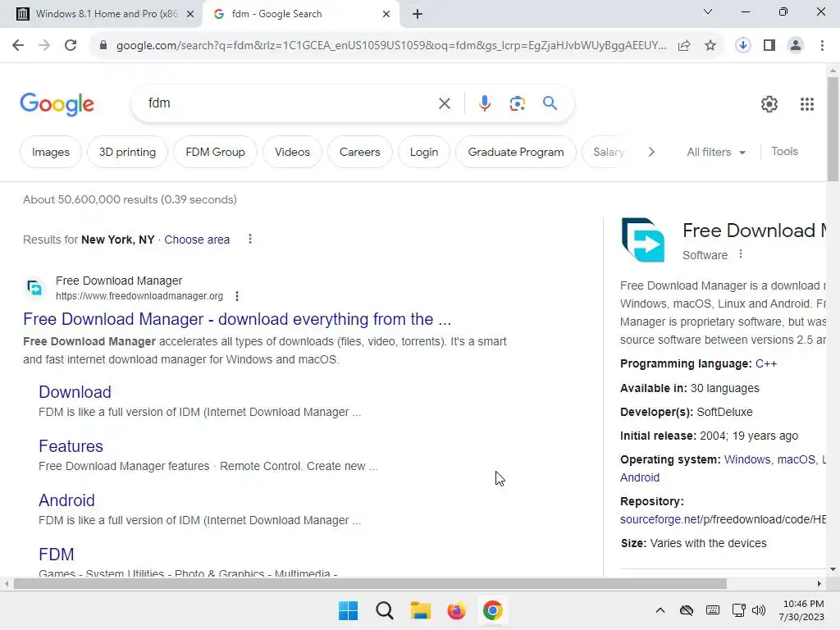Screen dimensions: 840x630
Task: Open the Android sitelink
Action: coord(66,500)
